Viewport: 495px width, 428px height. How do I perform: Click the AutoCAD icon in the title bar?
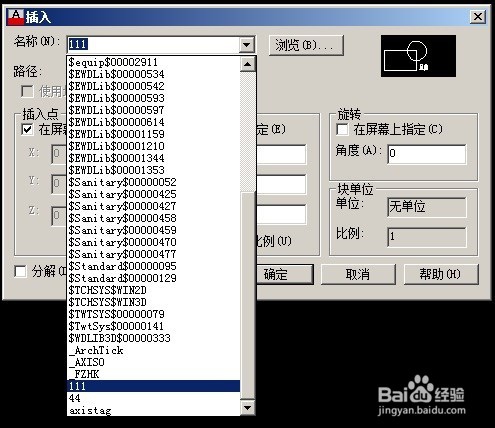[16, 17]
